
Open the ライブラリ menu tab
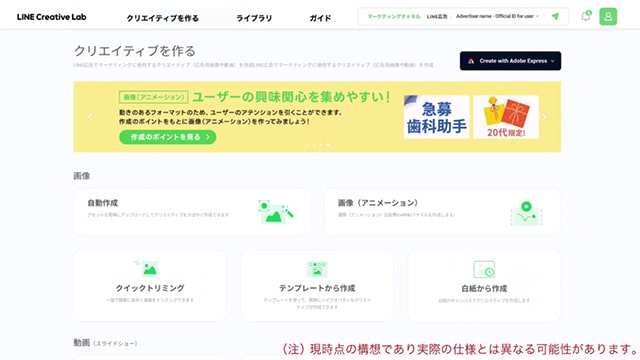pos(254,18)
